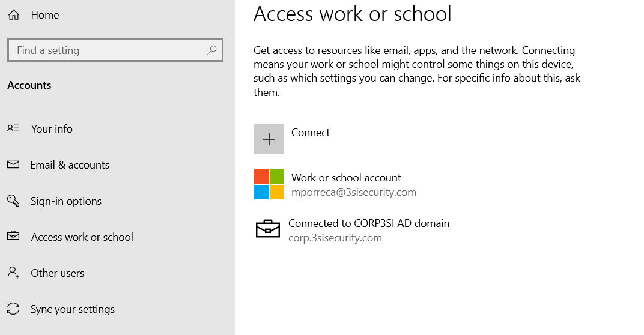
Task: Click the key icon for Sign-in options
Action: (x=13, y=201)
